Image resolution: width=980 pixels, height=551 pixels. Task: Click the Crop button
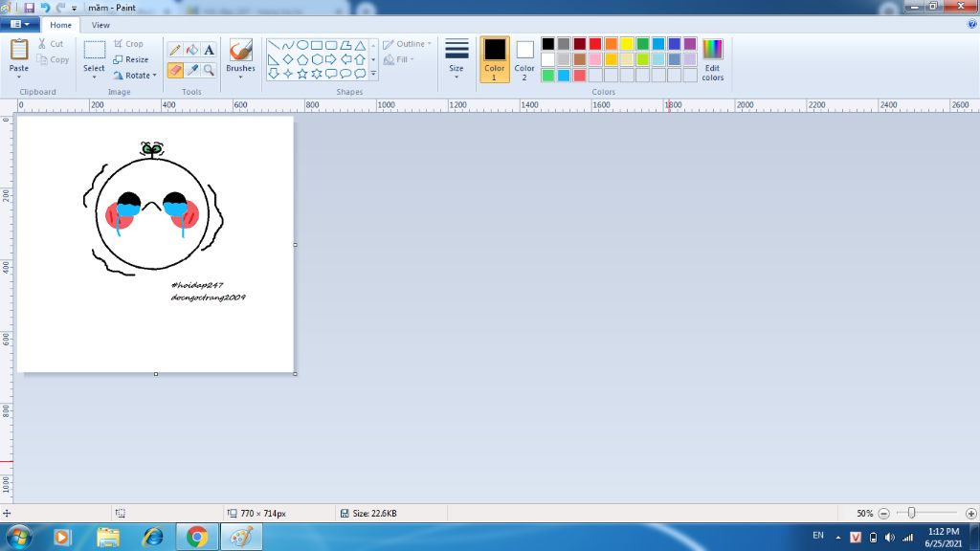point(129,44)
